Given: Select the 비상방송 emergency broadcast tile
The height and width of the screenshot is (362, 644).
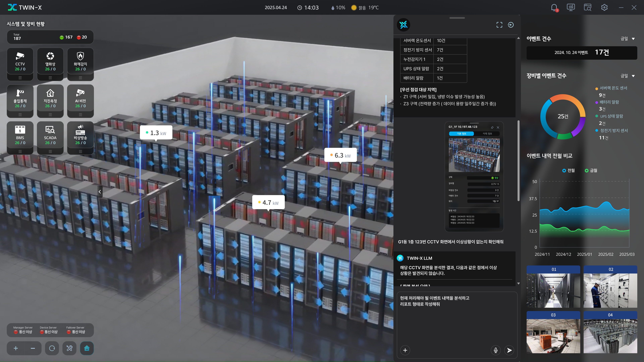Looking at the screenshot, I should point(80,135).
